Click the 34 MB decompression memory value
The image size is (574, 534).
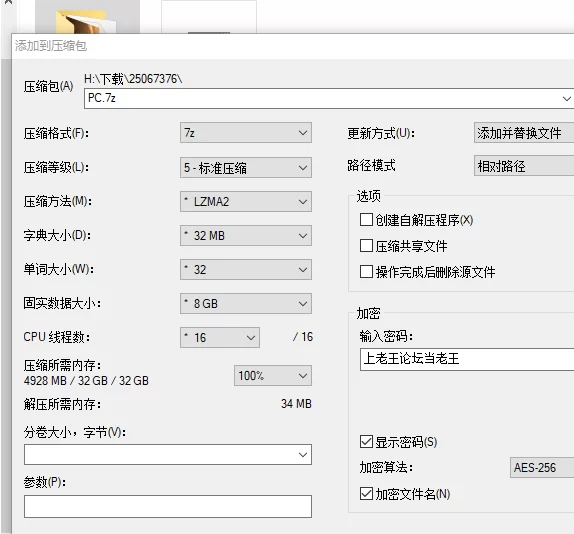[296, 404]
